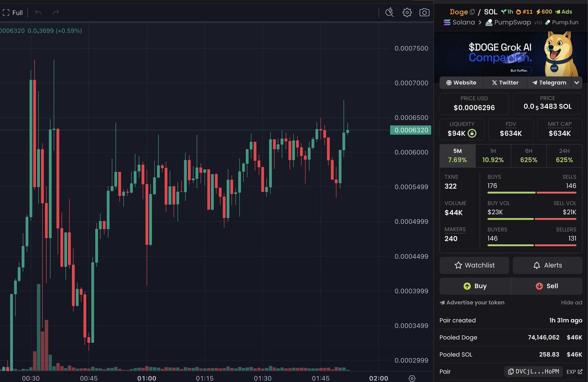The height and width of the screenshot is (382, 588).
Task: Select the 24H stats tab
Action: [x=564, y=155]
